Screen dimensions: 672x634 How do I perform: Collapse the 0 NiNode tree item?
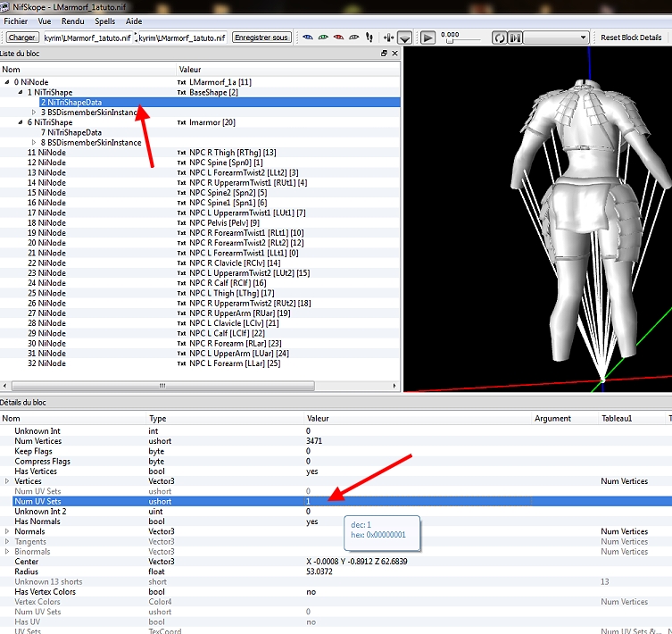point(7,82)
